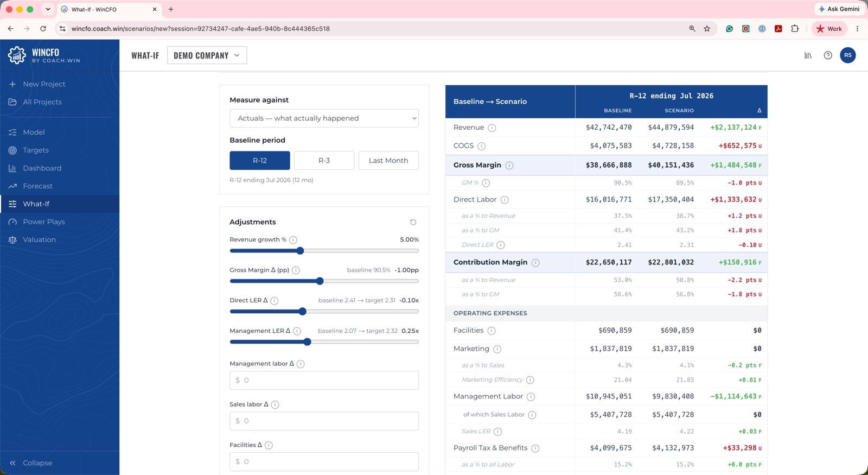Show info icon beside COGS row
Image resolution: width=868 pixels, height=475 pixels.
pyautogui.click(x=481, y=146)
